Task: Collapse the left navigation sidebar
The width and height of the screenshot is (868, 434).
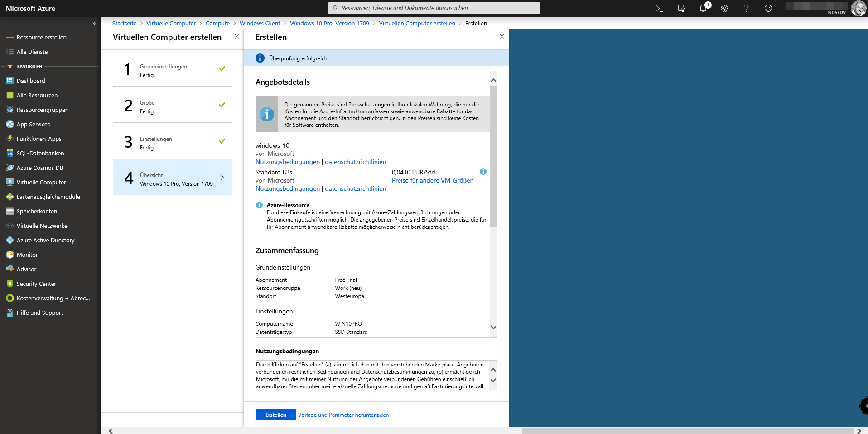Action: (94, 24)
